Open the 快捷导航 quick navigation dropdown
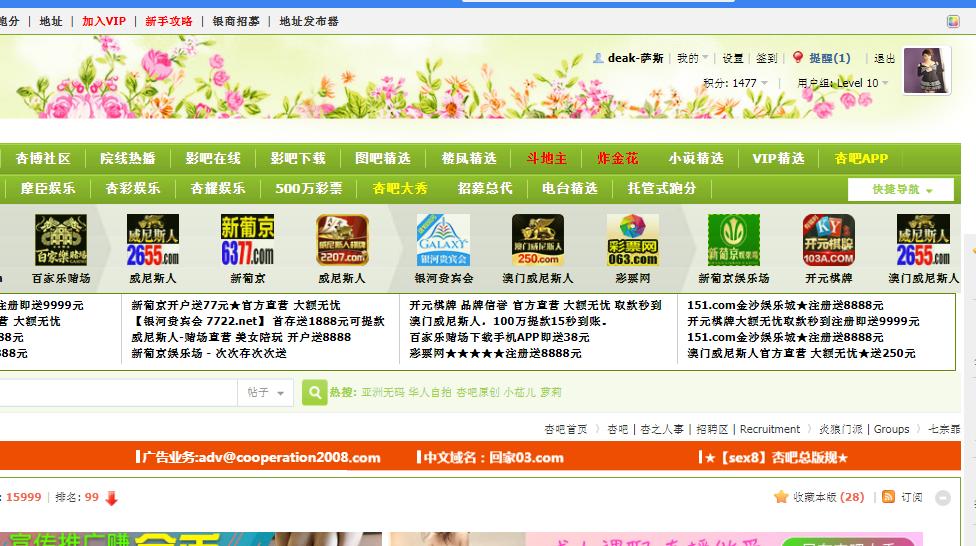976x546 pixels. point(901,189)
